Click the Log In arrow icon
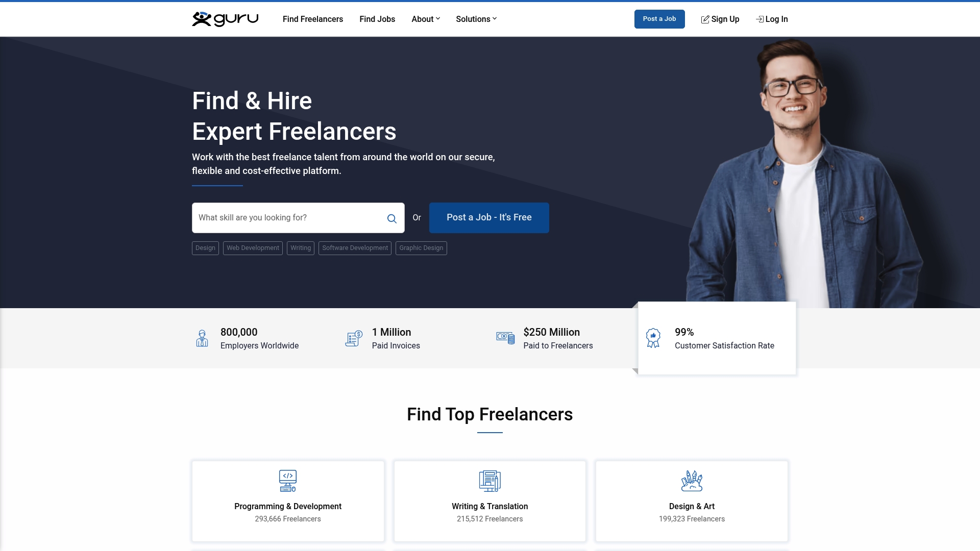 click(x=758, y=19)
